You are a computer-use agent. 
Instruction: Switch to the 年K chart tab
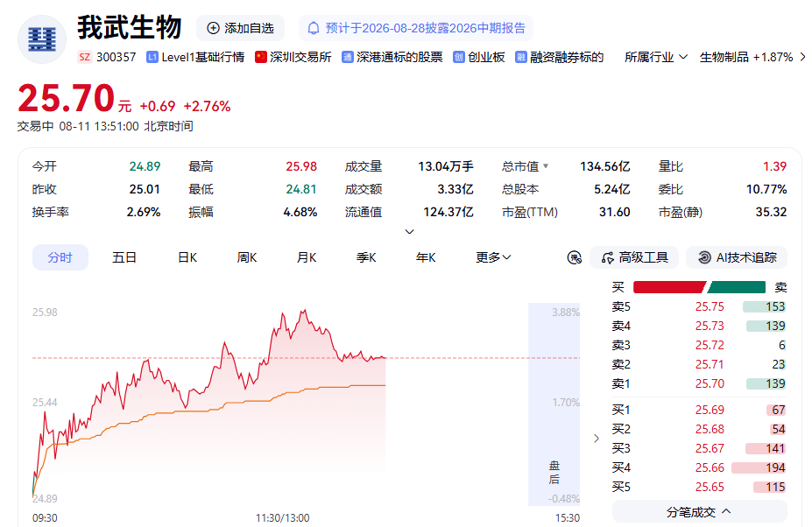[426, 257]
